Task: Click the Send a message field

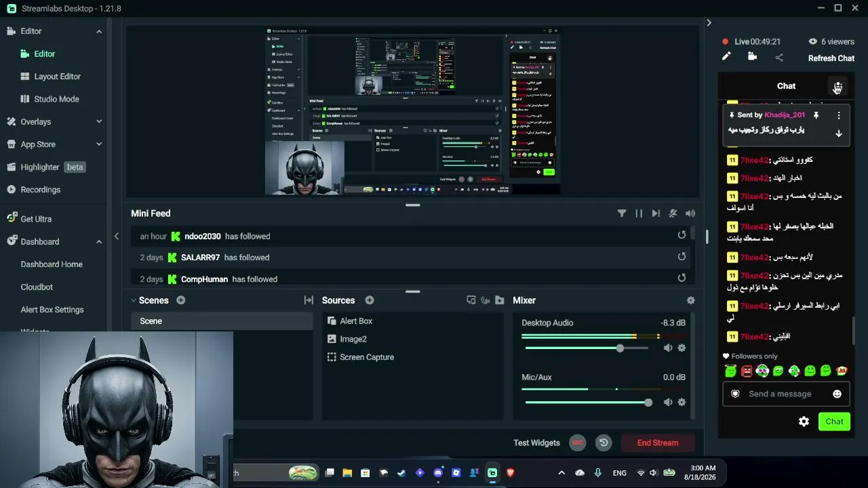Action: click(x=780, y=394)
